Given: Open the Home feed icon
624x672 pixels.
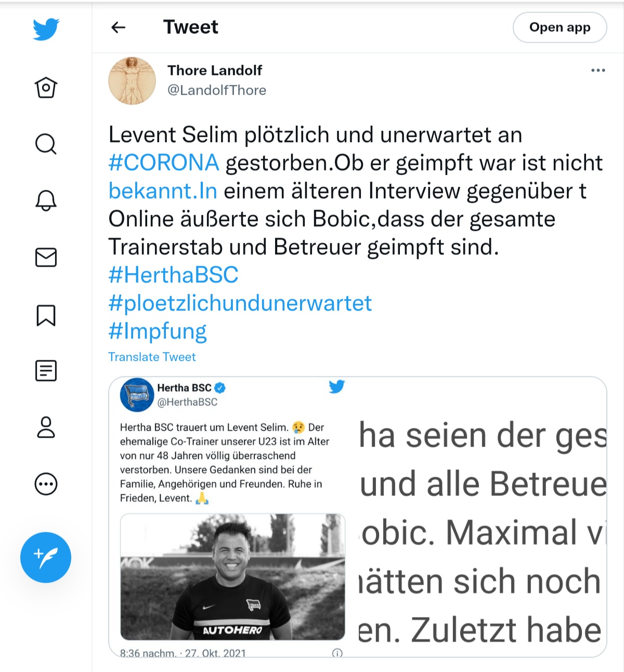Looking at the screenshot, I should 46,87.
